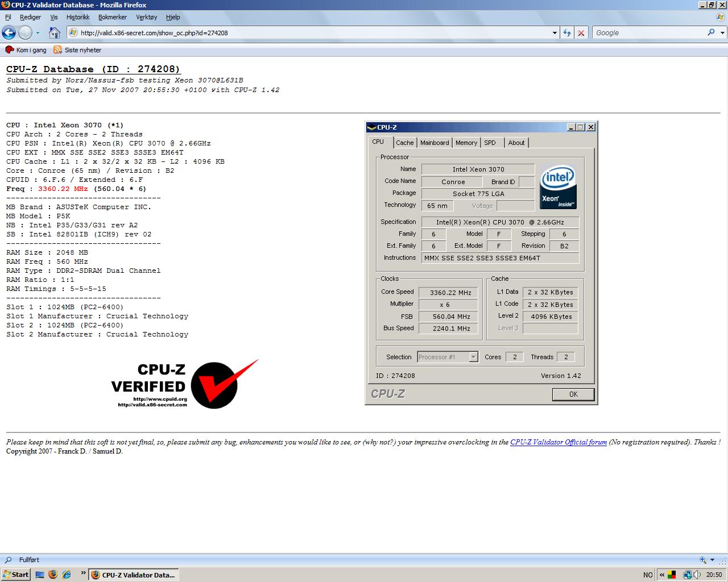This screenshot has height=582, width=728.
Task: Switch to the Memory tab in CPU-Z
Action: [466, 143]
